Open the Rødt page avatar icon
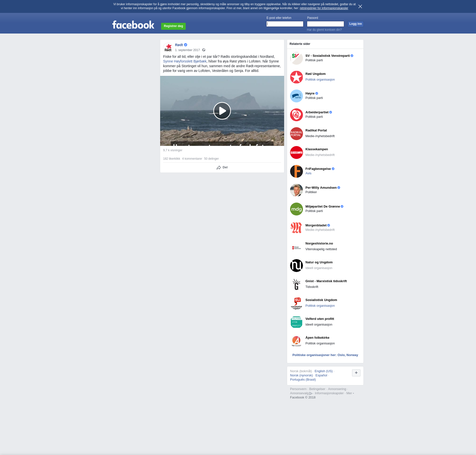Viewport: 476px width, 455px height. pos(168,47)
